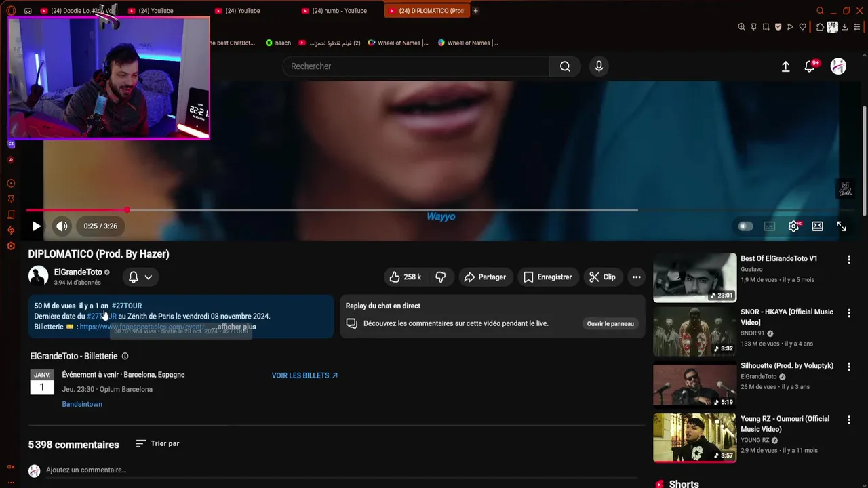This screenshot has width=868, height=488.
Task: Open ElGrandeToto channel avatar
Action: coord(38,276)
